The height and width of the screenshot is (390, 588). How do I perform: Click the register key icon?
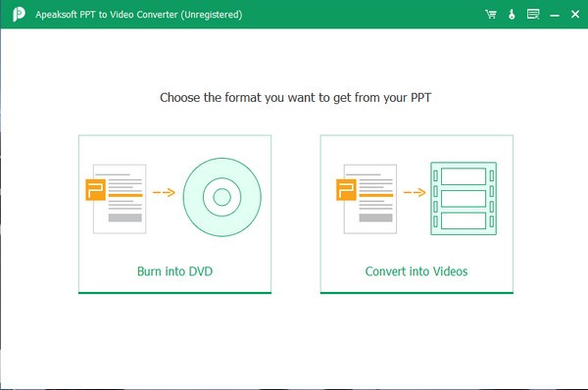(512, 15)
